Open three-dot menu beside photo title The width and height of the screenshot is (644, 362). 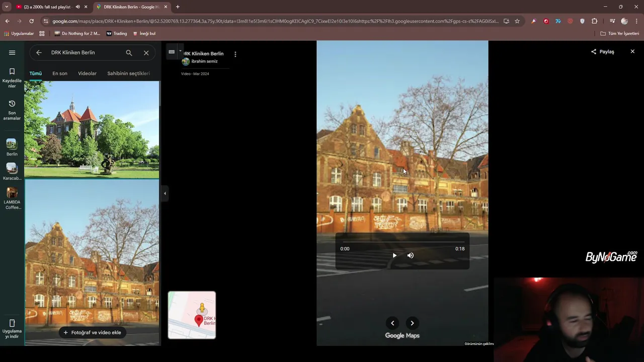coord(235,54)
